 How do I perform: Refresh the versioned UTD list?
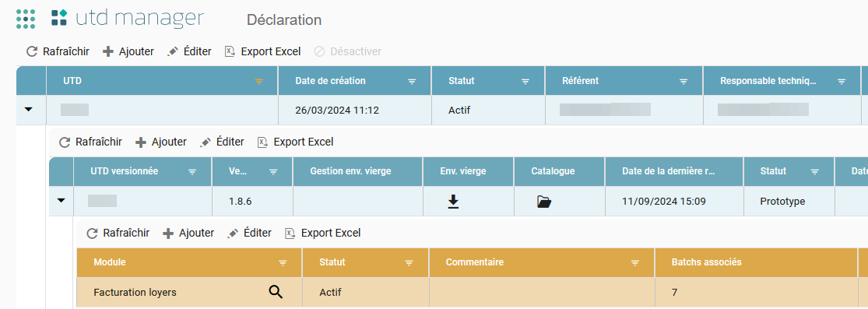(90, 142)
